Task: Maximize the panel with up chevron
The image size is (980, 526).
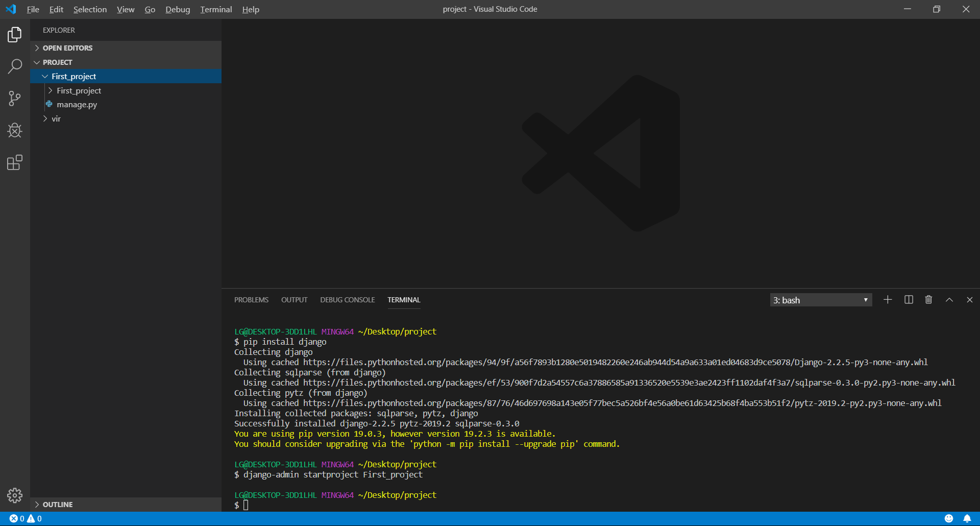Action: pyautogui.click(x=949, y=300)
